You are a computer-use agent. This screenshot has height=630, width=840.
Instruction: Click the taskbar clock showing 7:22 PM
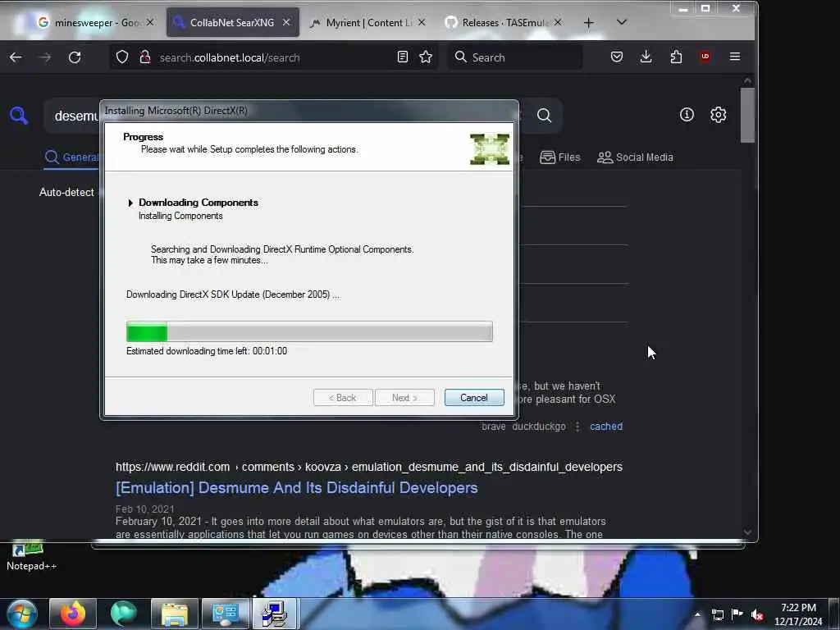[798, 614]
